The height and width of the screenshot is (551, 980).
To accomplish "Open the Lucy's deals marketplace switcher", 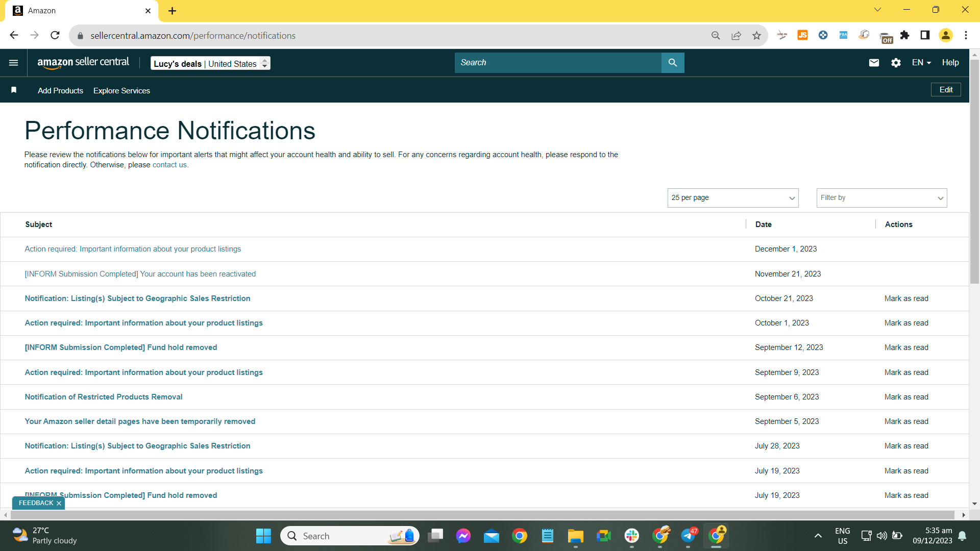I will [210, 63].
